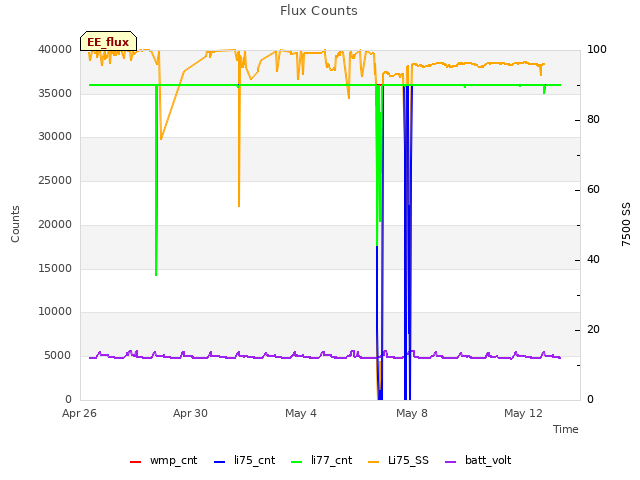Click the Apr 26 x-axis label

(x=79, y=413)
